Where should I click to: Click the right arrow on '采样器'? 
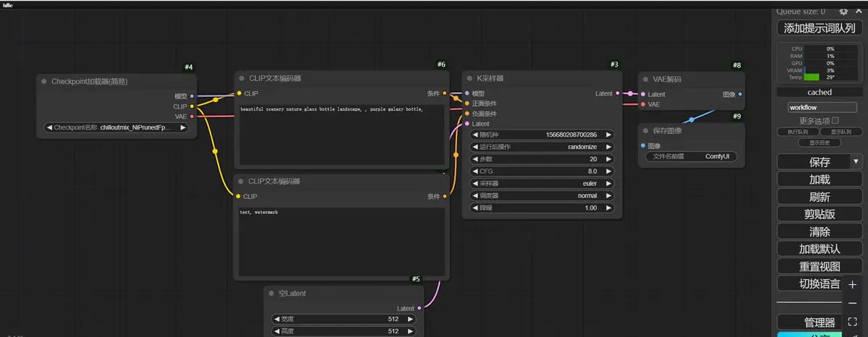click(608, 184)
